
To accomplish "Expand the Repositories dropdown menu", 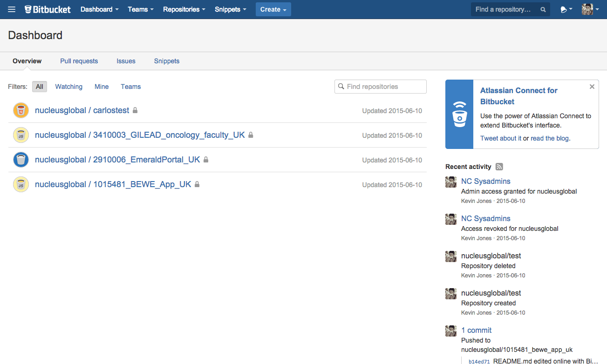I will 184,9.
